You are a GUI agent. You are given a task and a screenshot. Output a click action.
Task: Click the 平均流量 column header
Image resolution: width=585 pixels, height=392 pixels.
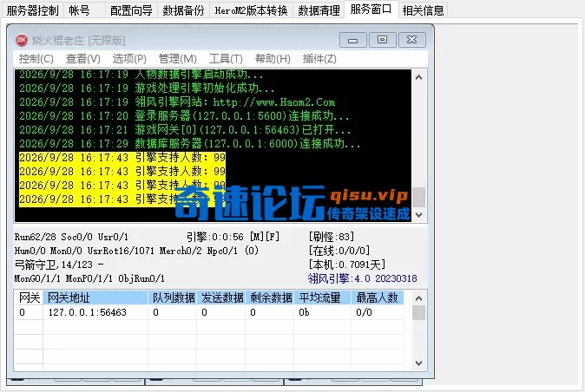pyautogui.click(x=323, y=297)
